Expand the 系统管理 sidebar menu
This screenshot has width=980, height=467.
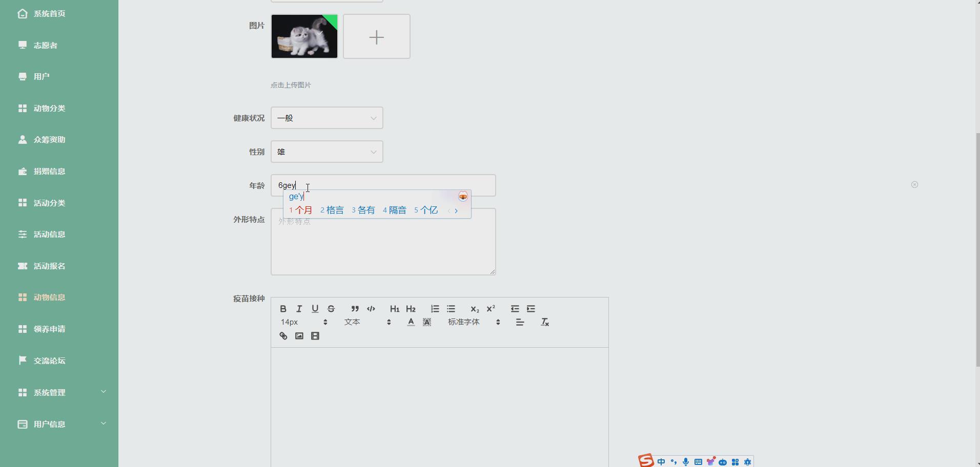point(59,392)
